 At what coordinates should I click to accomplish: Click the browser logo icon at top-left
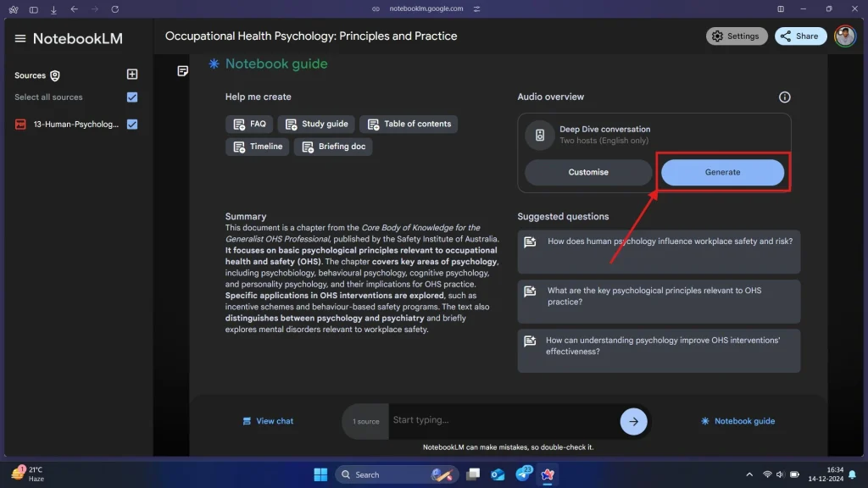point(14,9)
